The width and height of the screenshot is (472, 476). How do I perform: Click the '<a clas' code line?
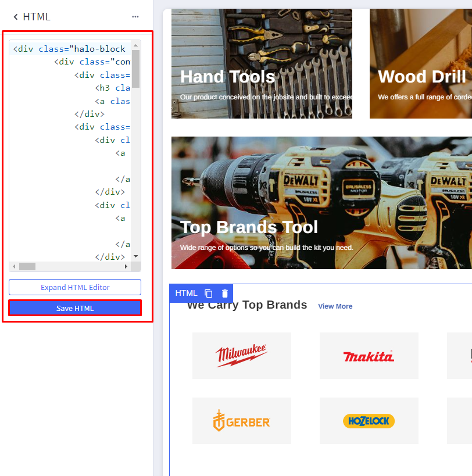point(112,101)
